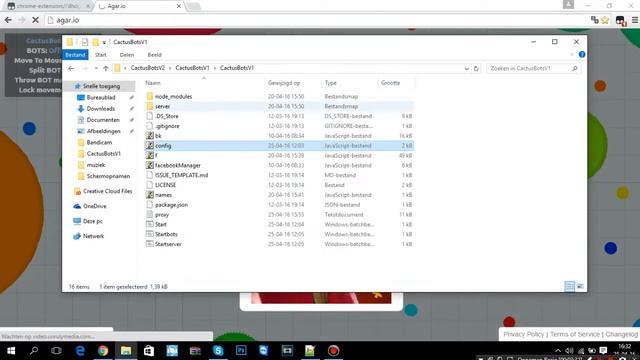Image resolution: width=640 pixels, height=360 pixels.
Task: Open the Chrome menu
Action: 635,20
